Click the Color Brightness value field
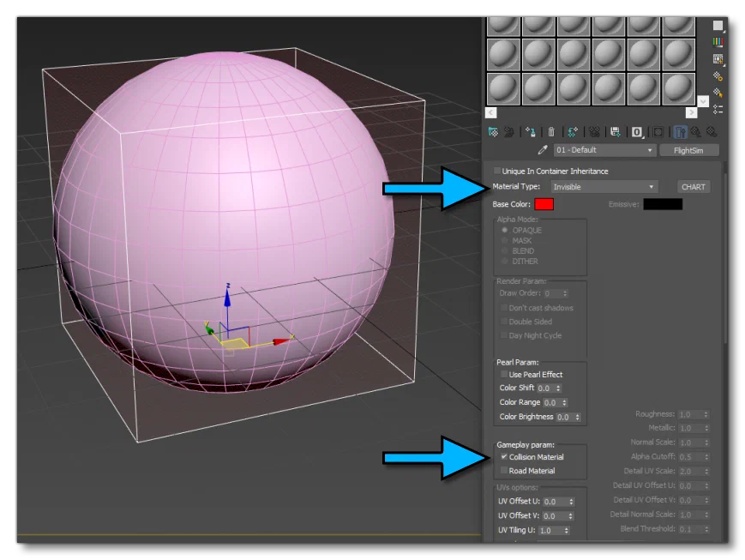This screenshot has width=745, height=560. (x=565, y=417)
